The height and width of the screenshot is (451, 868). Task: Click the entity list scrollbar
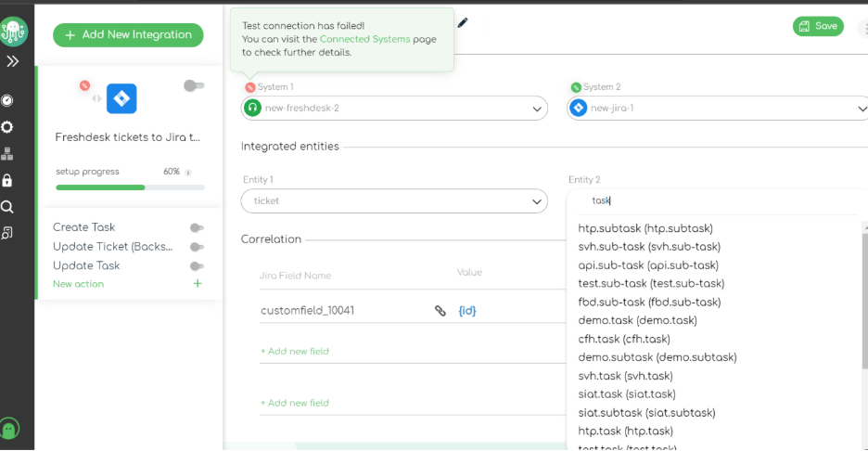tap(864, 301)
